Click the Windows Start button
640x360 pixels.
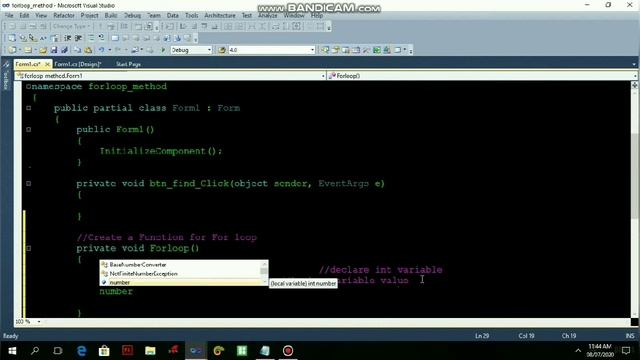click(x=12, y=351)
